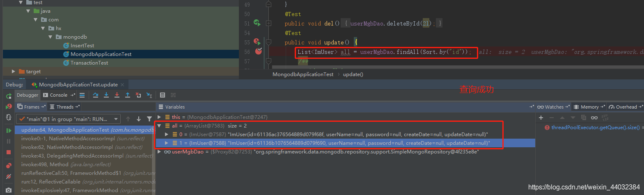Open InsertTest class file
644x195 pixels.
[82, 46]
